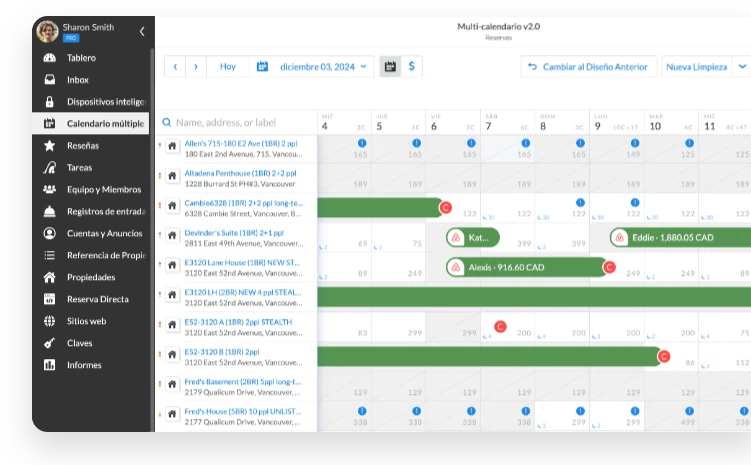The width and height of the screenshot is (751, 465).
Task: Go to Reseñas star icon
Action: (x=49, y=146)
